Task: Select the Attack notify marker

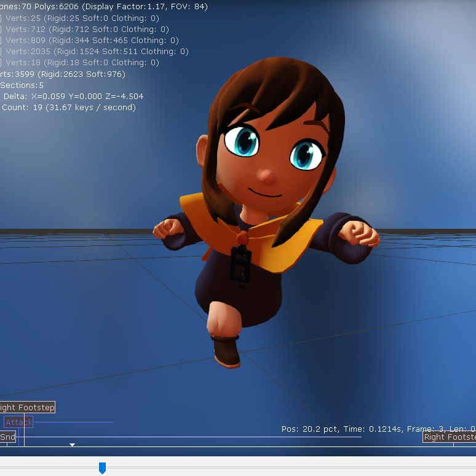Action: tap(18, 422)
